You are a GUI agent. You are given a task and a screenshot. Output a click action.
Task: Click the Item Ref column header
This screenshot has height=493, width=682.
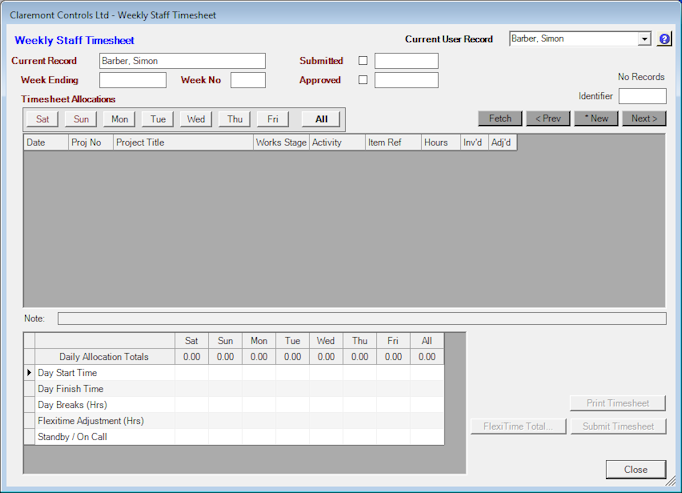point(393,143)
